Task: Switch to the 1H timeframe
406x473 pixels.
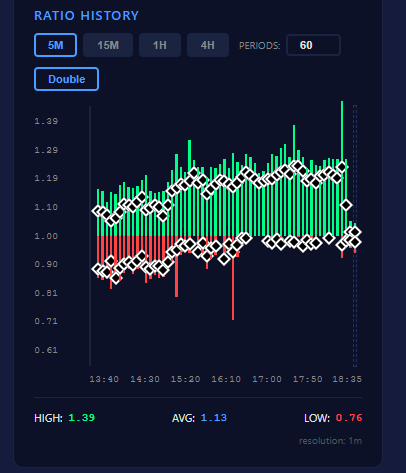Action: coord(160,45)
